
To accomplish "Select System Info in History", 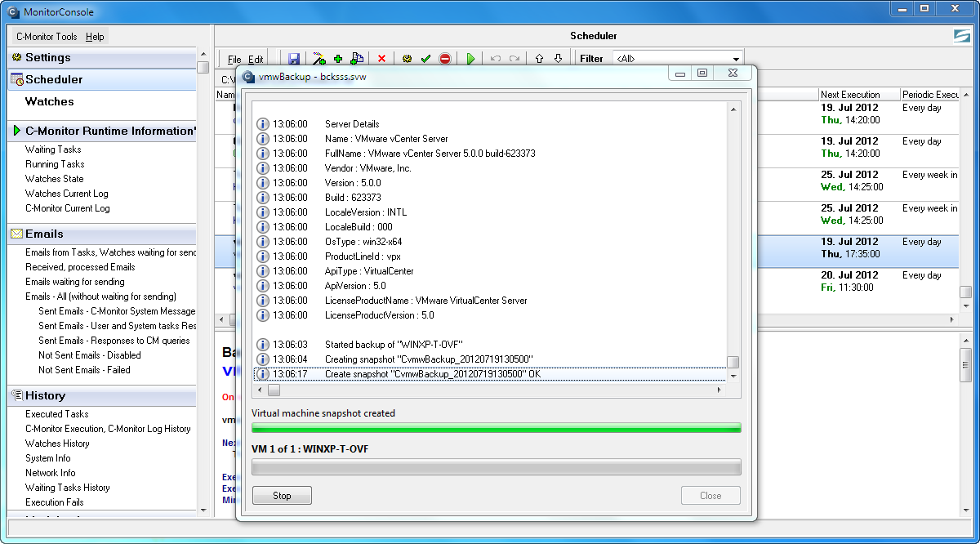I will pyautogui.click(x=47, y=458).
